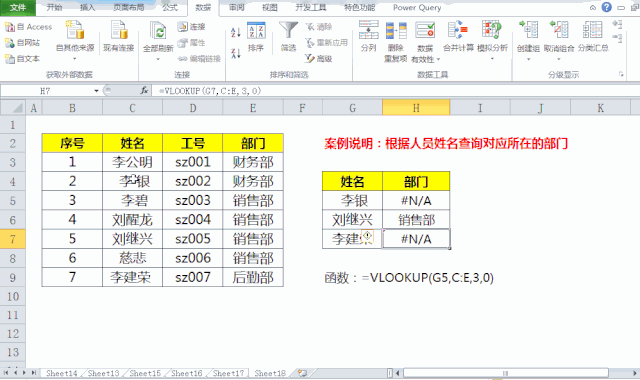Switch to Sheet14 worksheet tab

[62, 373]
